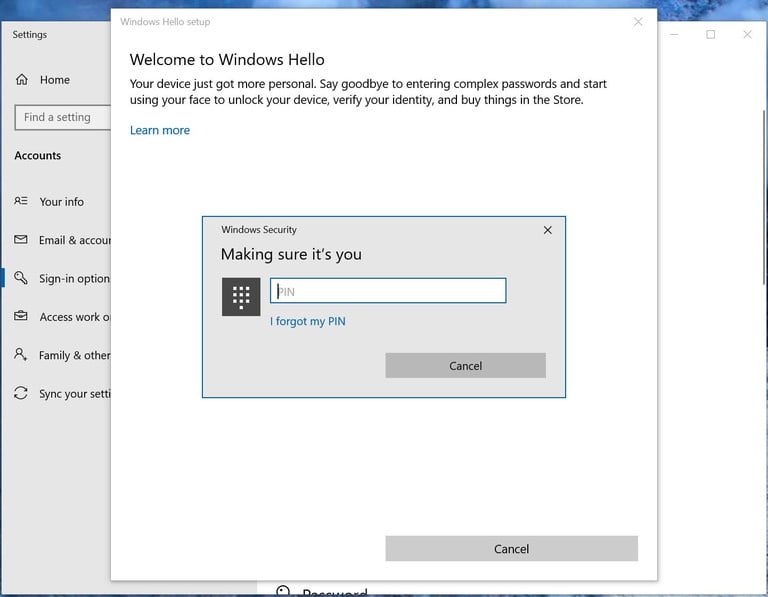Viewport: 768px width, 597px height.
Task: Click the Settings window vertical scrollbar
Action: point(765,196)
